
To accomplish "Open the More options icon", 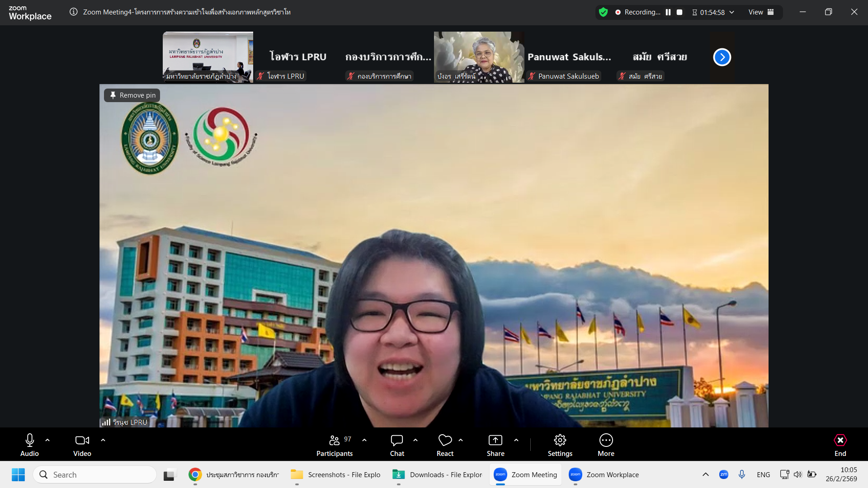I will point(606,441).
